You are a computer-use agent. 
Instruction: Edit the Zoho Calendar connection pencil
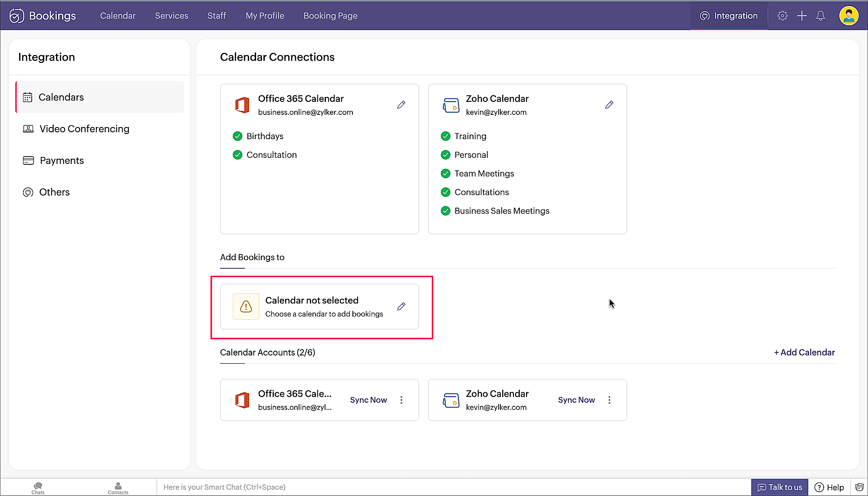coord(609,104)
